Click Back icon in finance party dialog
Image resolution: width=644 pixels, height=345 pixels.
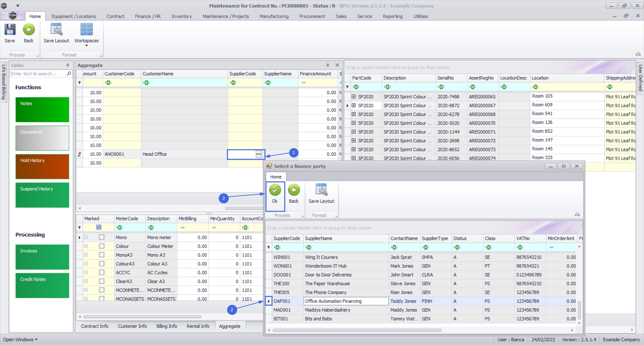[294, 190]
